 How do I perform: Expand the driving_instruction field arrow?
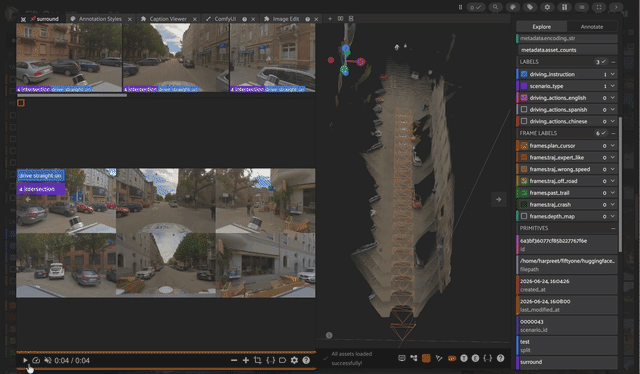613,74
